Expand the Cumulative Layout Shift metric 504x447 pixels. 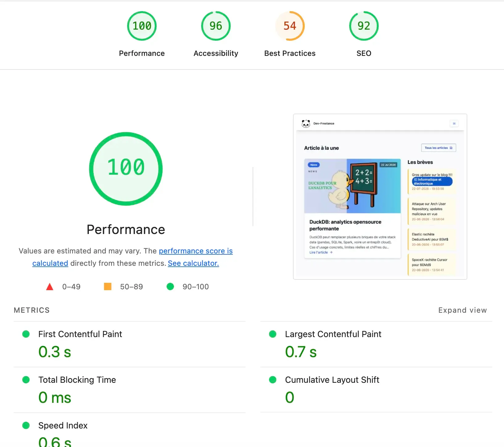376,390
